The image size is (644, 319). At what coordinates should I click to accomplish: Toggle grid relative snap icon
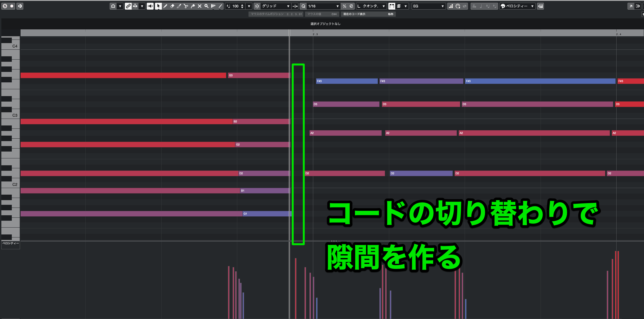[x=295, y=6]
